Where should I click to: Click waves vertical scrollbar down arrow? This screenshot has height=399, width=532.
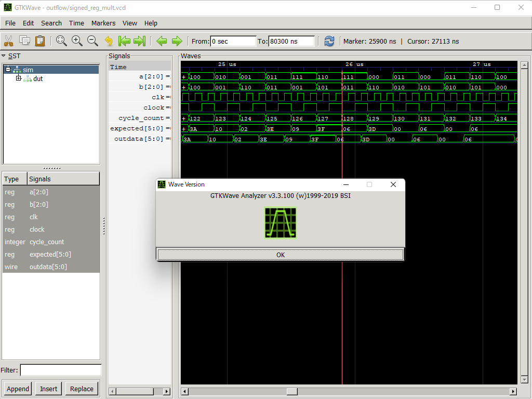[525, 380]
